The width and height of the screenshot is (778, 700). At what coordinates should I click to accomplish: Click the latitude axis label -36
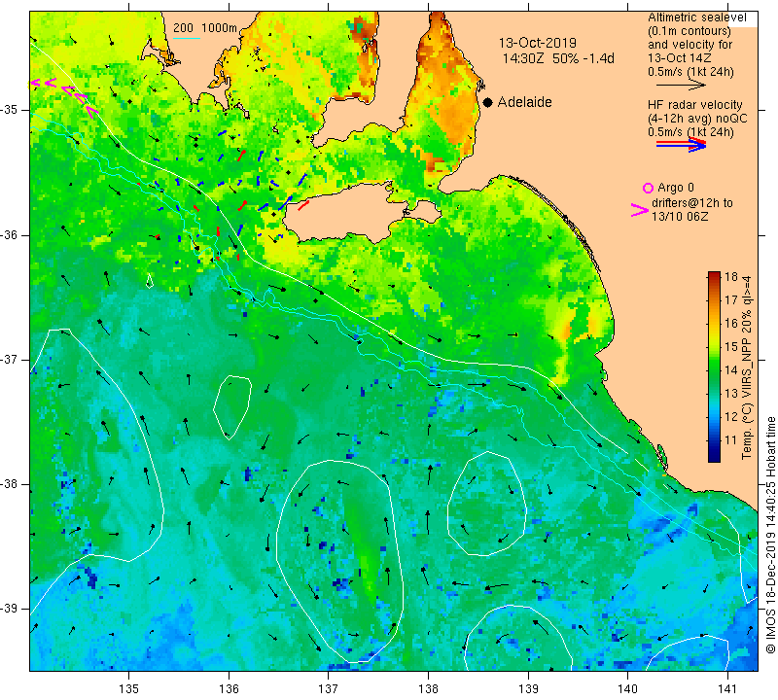[10, 234]
